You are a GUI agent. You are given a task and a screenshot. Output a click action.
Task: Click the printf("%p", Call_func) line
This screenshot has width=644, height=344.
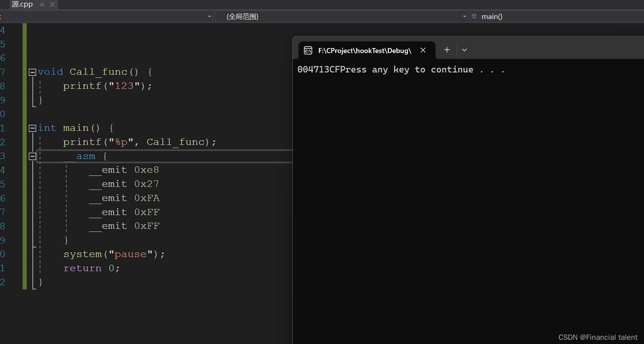140,142
